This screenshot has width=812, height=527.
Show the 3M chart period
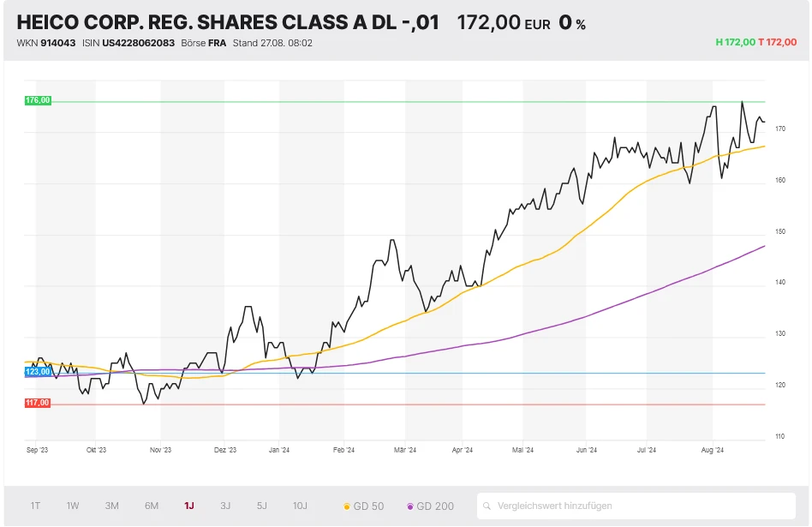[111, 506]
